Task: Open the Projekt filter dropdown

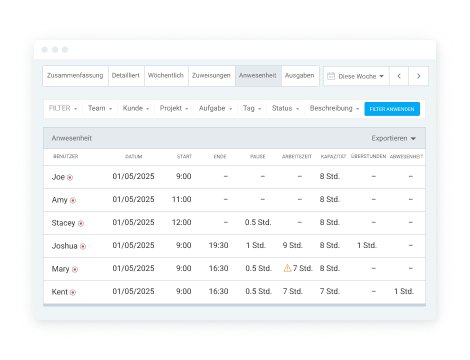Action: [x=174, y=108]
